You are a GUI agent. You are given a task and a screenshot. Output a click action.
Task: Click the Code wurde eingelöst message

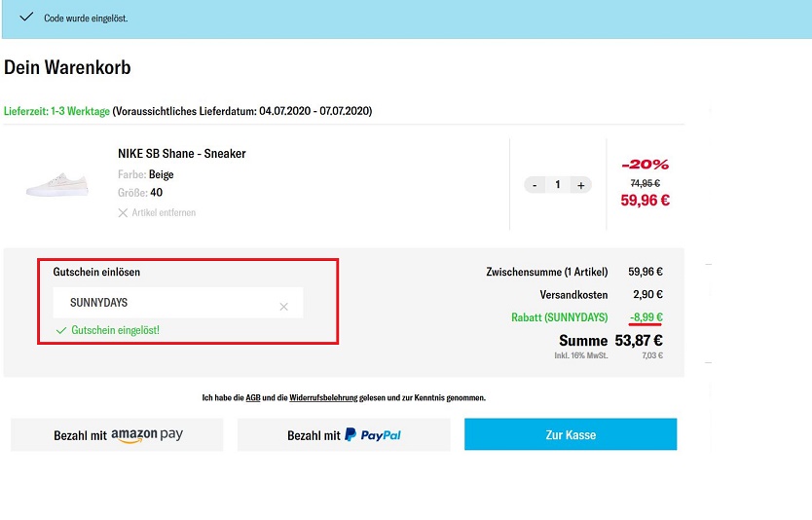tap(86, 19)
